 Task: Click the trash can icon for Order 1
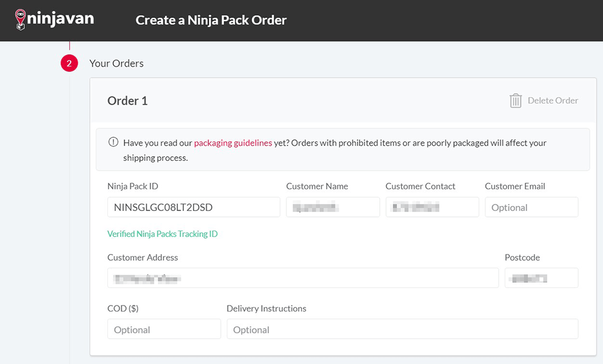coord(516,101)
